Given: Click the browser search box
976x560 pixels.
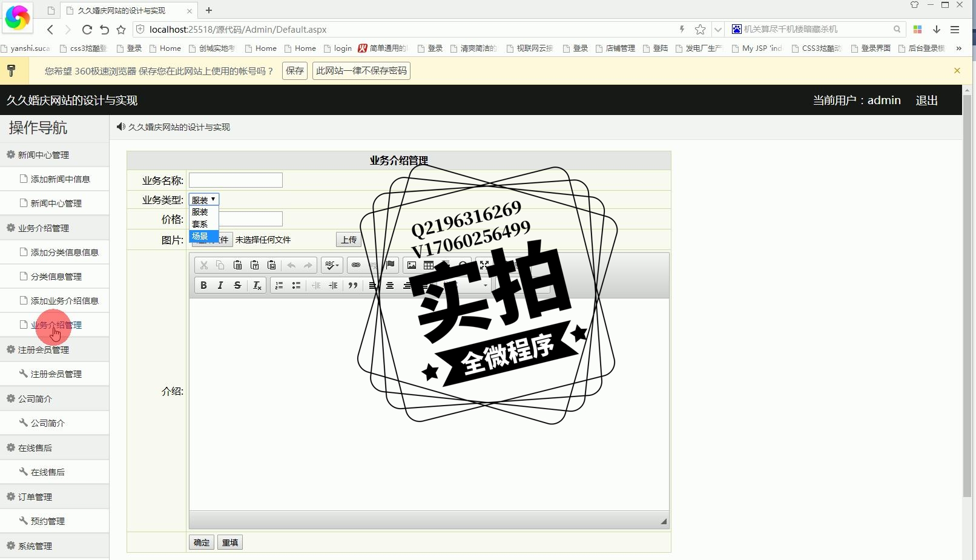Looking at the screenshot, I should pyautogui.click(x=815, y=29).
